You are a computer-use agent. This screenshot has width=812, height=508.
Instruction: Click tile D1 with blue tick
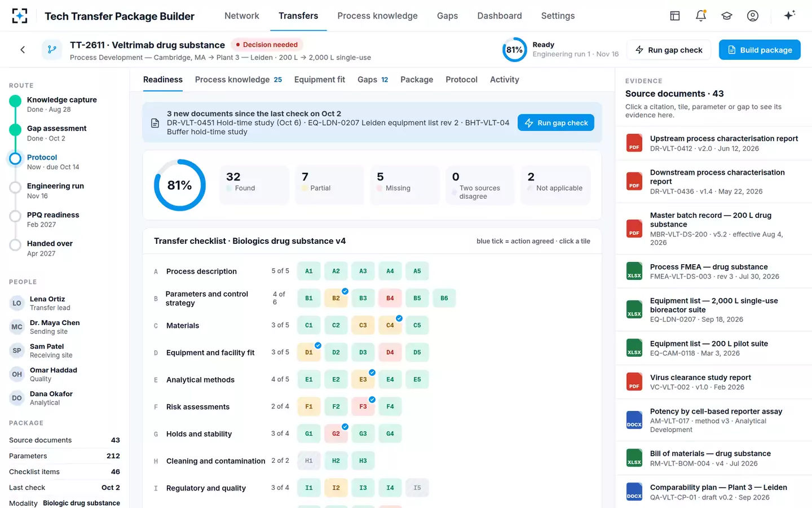(309, 352)
